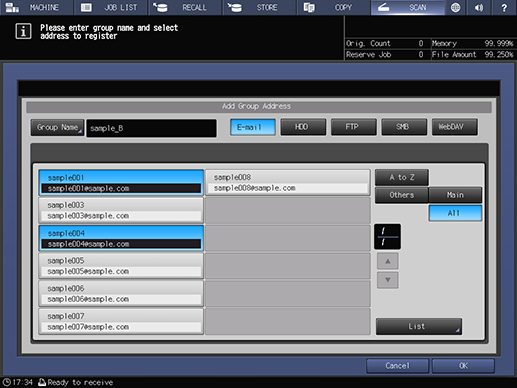
Task: Click the sample_B group name field
Action: pos(151,128)
